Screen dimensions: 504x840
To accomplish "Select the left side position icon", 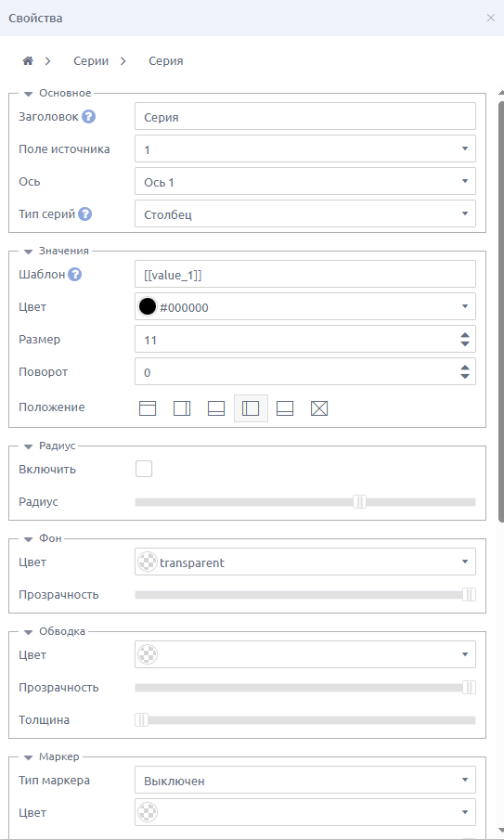I will (x=251, y=408).
